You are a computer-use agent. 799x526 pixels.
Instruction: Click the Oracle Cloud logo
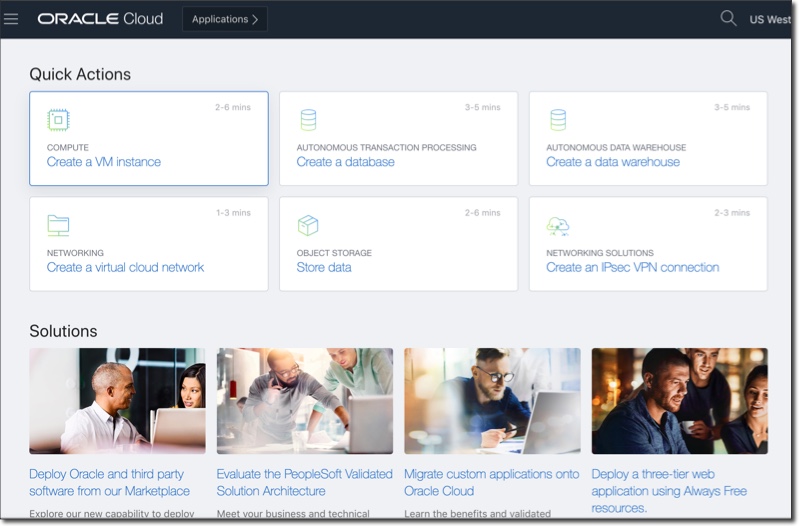point(100,19)
